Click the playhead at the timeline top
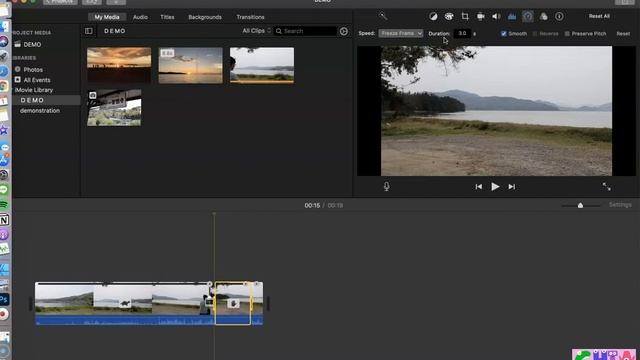 coord(214,213)
